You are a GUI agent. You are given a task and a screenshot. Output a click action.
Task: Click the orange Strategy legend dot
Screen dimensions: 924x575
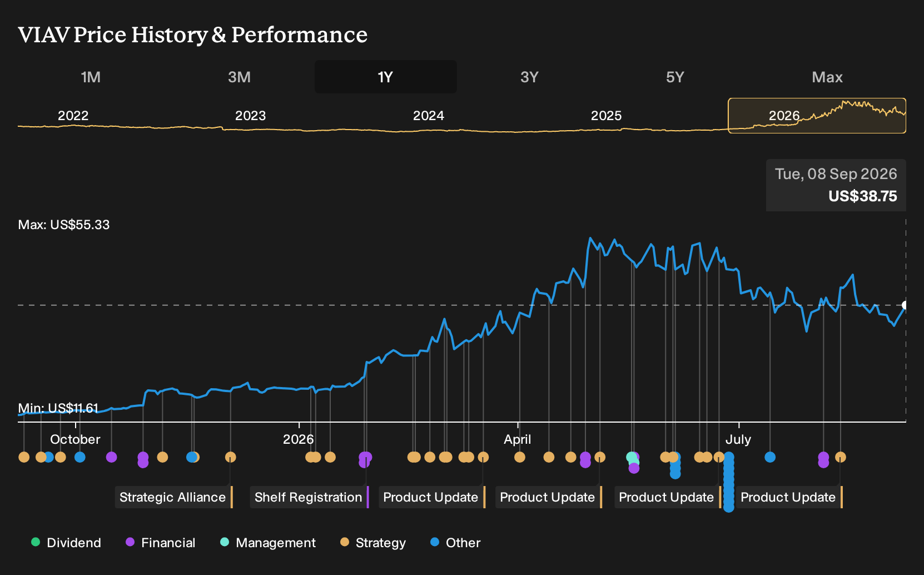pos(345,542)
